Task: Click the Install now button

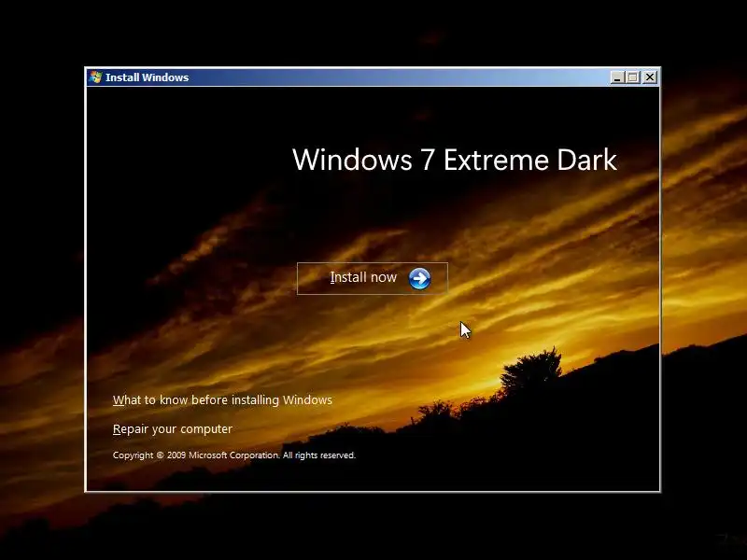Action: click(x=372, y=278)
